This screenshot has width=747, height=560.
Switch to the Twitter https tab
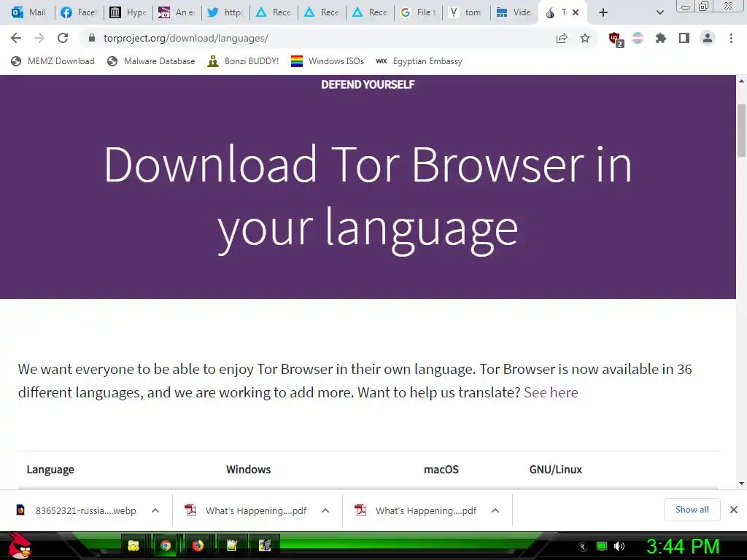tap(225, 12)
